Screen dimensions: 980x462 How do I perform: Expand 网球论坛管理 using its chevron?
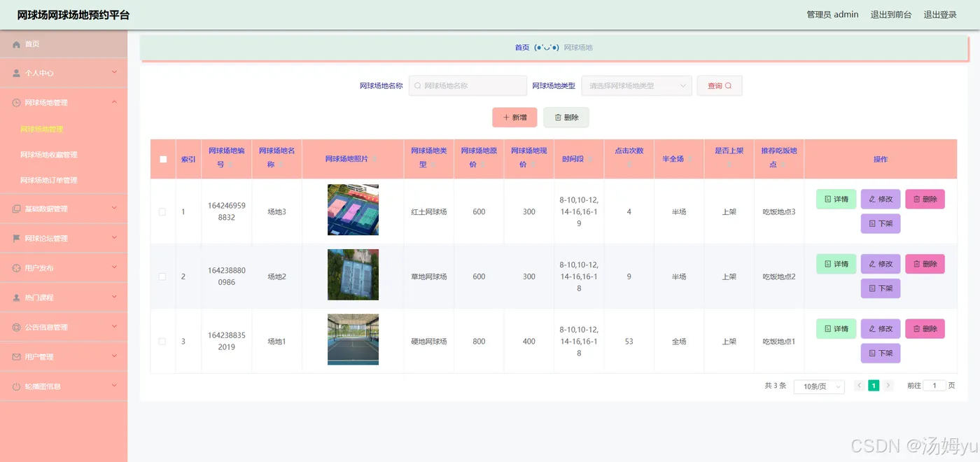(114, 237)
